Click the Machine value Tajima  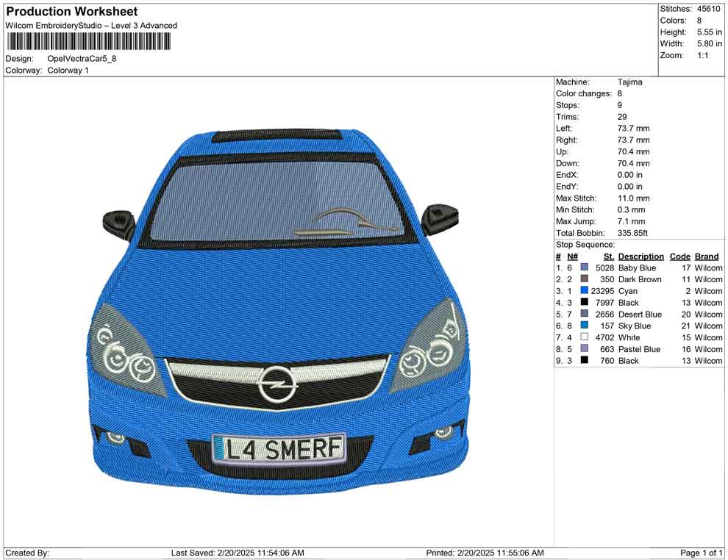(629, 82)
